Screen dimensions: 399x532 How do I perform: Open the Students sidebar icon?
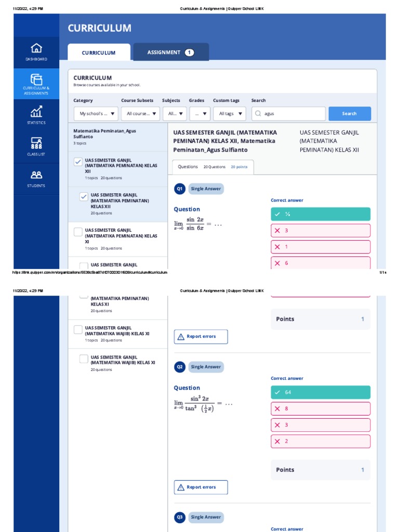pyautogui.click(x=36, y=175)
